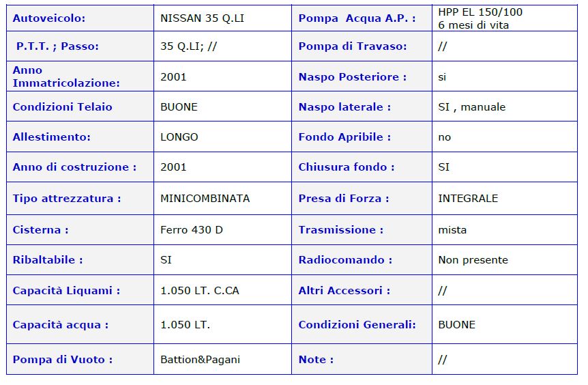Click the Note label cell
Viewport: 588px width, 385px height.
tap(362, 359)
